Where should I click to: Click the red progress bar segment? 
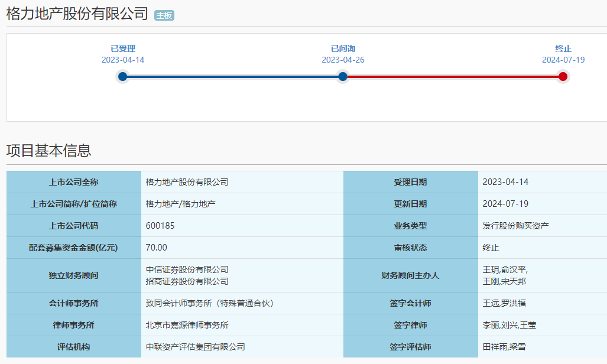pyautogui.click(x=453, y=76)
